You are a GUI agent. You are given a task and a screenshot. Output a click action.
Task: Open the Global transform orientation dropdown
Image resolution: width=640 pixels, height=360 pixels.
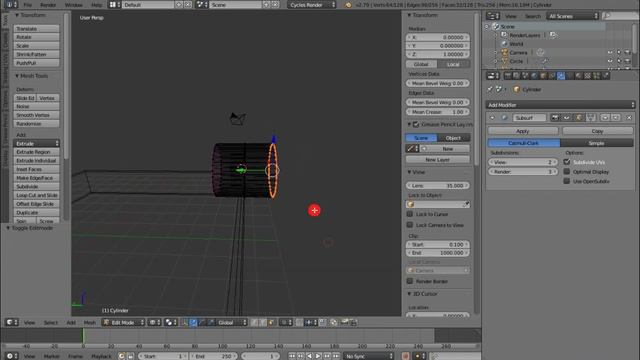(231, 322)
